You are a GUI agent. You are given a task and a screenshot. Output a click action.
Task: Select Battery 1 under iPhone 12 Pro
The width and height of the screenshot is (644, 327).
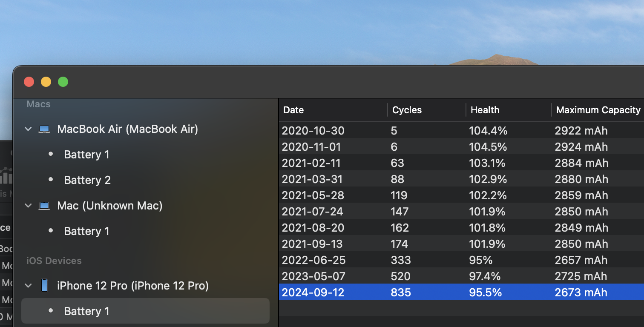point(145,311)
